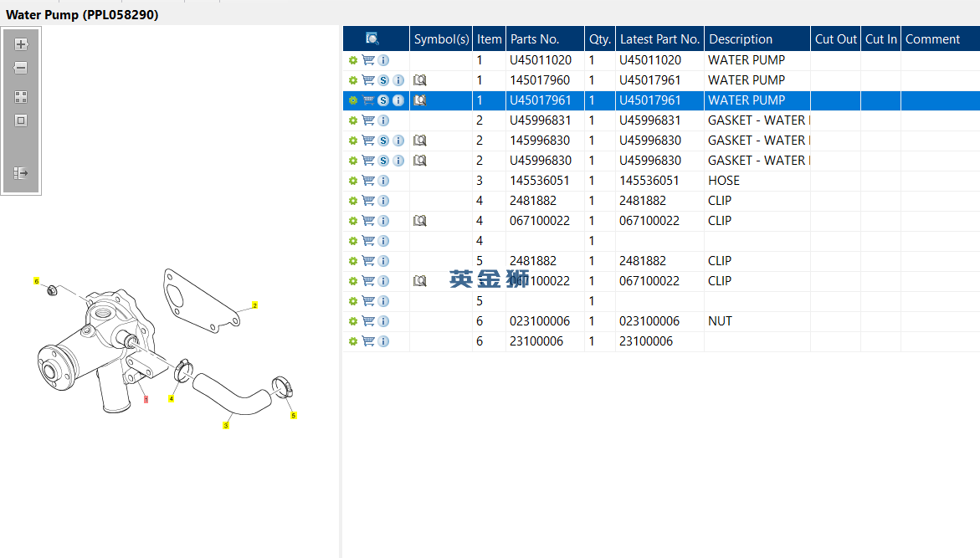This screenshot has width=980, height=558.
Task: Click the Parts No. column header
Action: click(545, 38)
